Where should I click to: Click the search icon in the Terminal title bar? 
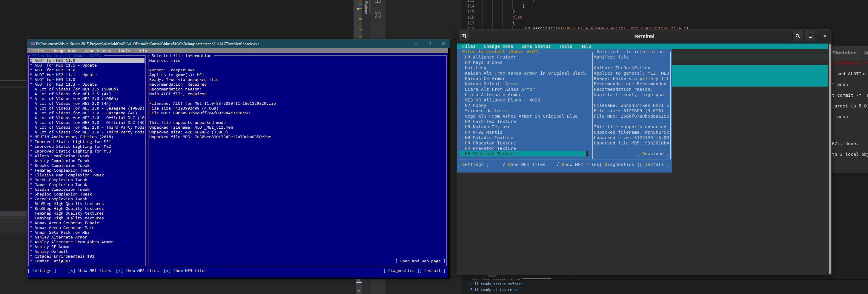798,36
